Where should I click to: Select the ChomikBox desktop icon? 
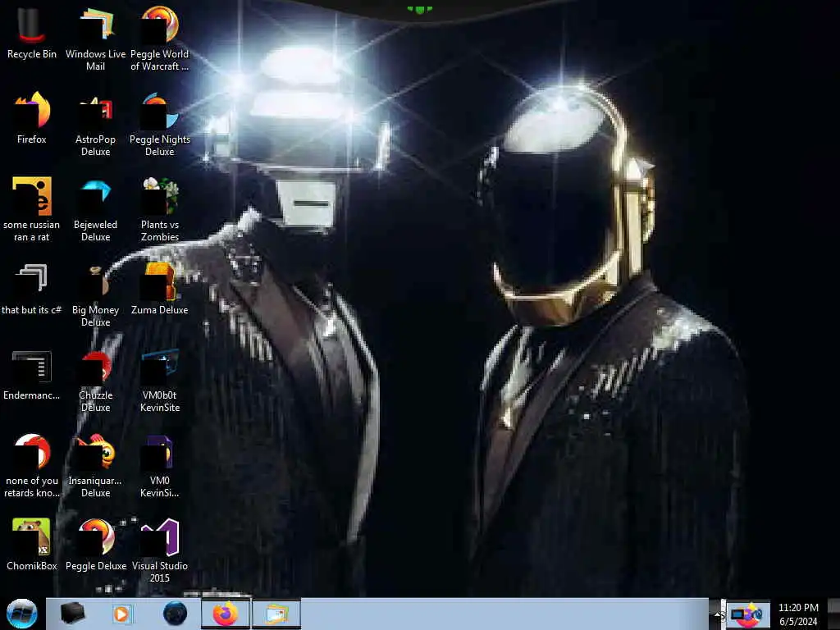31,546
